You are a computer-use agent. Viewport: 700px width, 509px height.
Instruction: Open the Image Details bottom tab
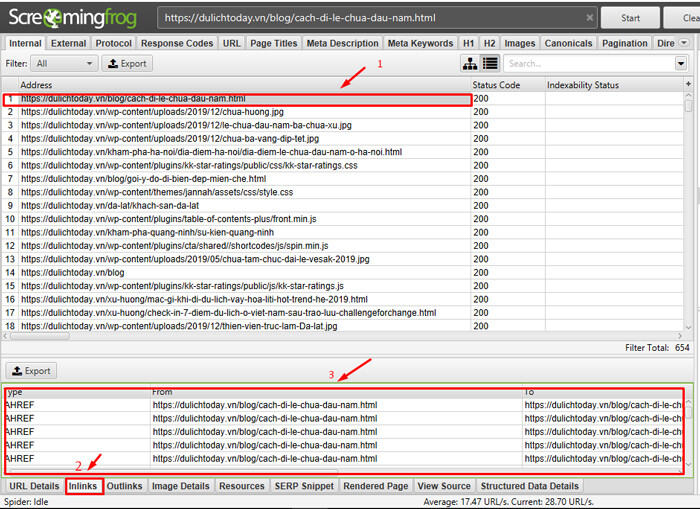[x=180, y=486]
